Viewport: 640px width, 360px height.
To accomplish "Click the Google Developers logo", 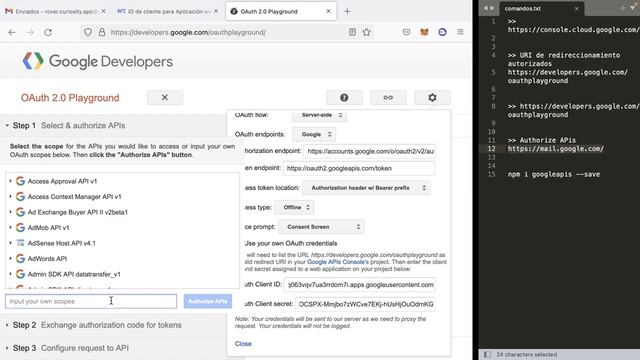I will [x=98, y=62].
